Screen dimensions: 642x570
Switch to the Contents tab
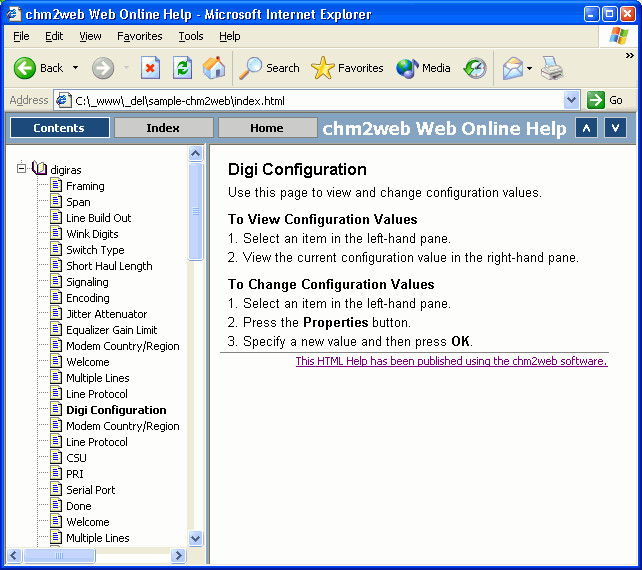[59, 128]
